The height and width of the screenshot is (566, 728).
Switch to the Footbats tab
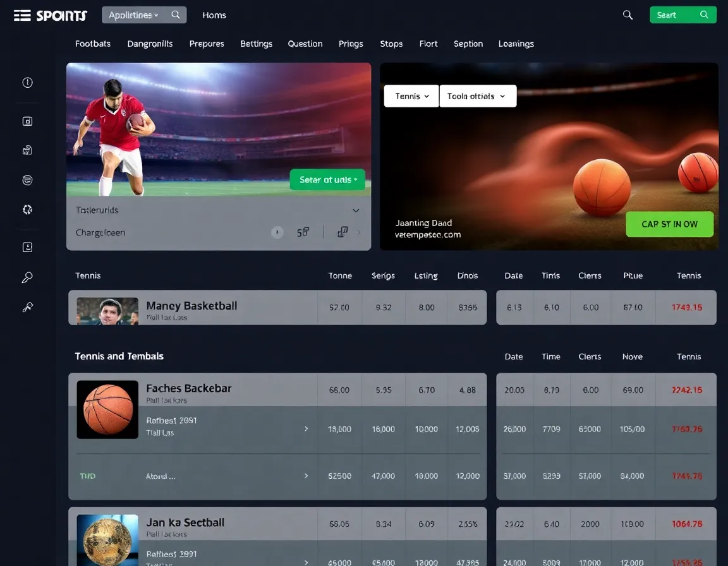[x=92, y=44]
